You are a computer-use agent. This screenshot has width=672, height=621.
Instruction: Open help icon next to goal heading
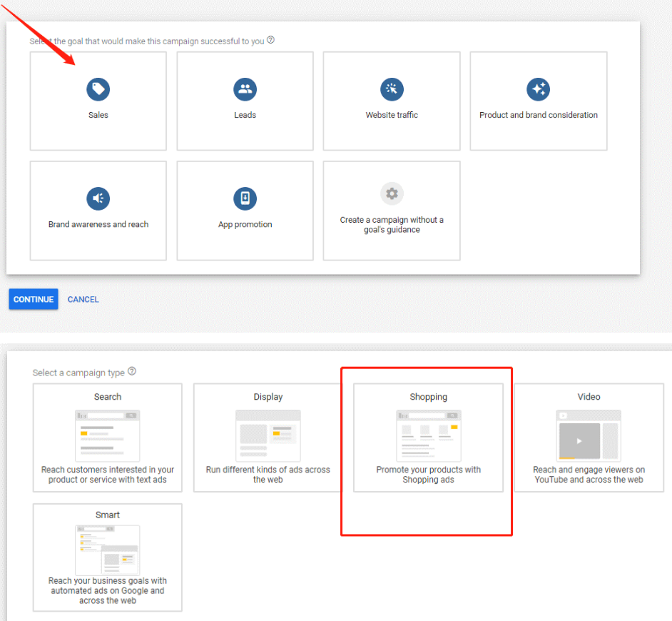click(x=271, y=40)
